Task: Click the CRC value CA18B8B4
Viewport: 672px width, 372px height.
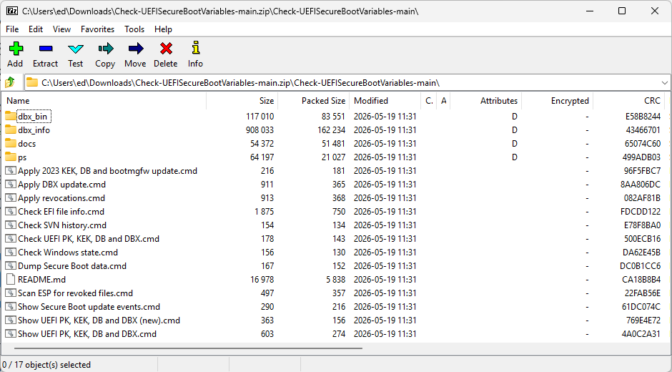Action: [x=641, y=279]
